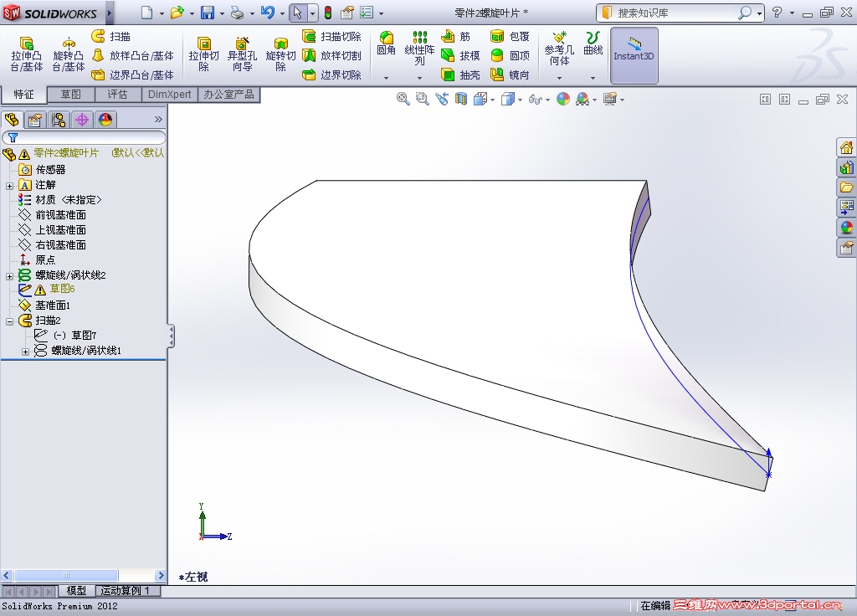
Task: Switch to the 评估 (Evaluate) tab
Action: coord(117,94)
